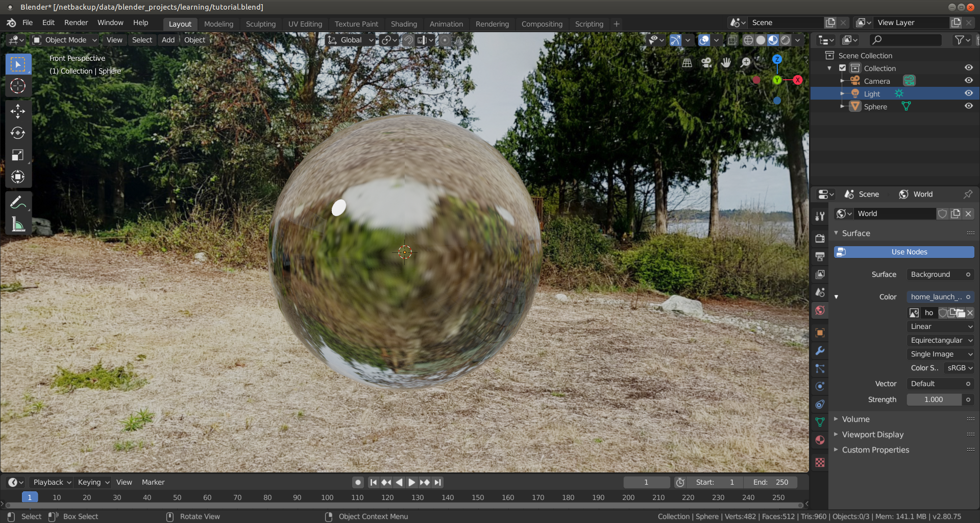Open the Render properties tab
Image resolution: width=980 pixels, height=523 pixels.
[820, 239]
